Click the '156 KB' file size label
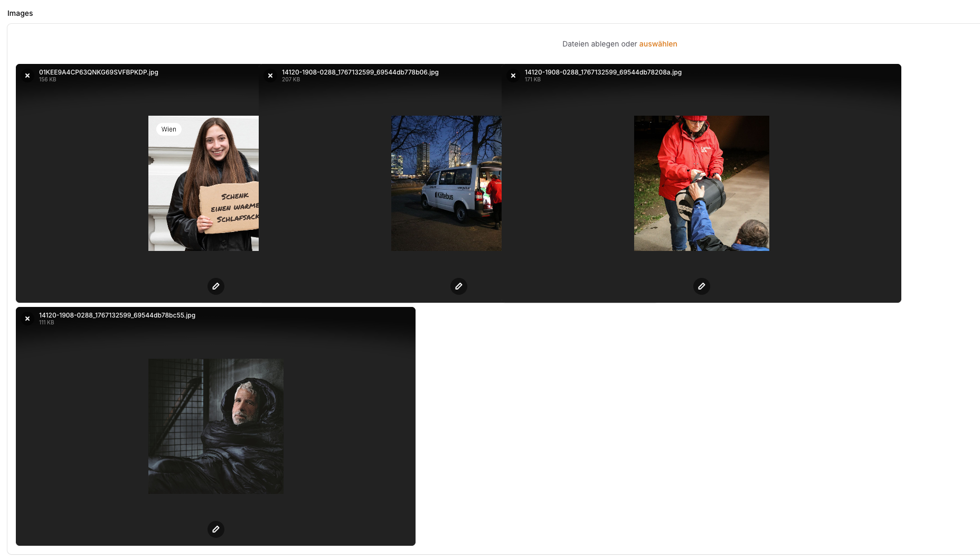Image resolution: width=980 pixels, height=560 pixels. 48,80
